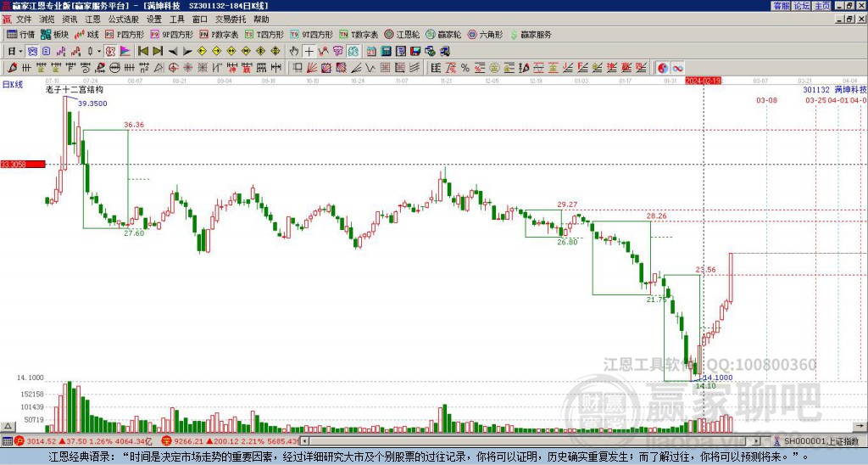Open the 江恩 menu
The height and width of the screenshot is (465, 868).
[x=92, y=20]
